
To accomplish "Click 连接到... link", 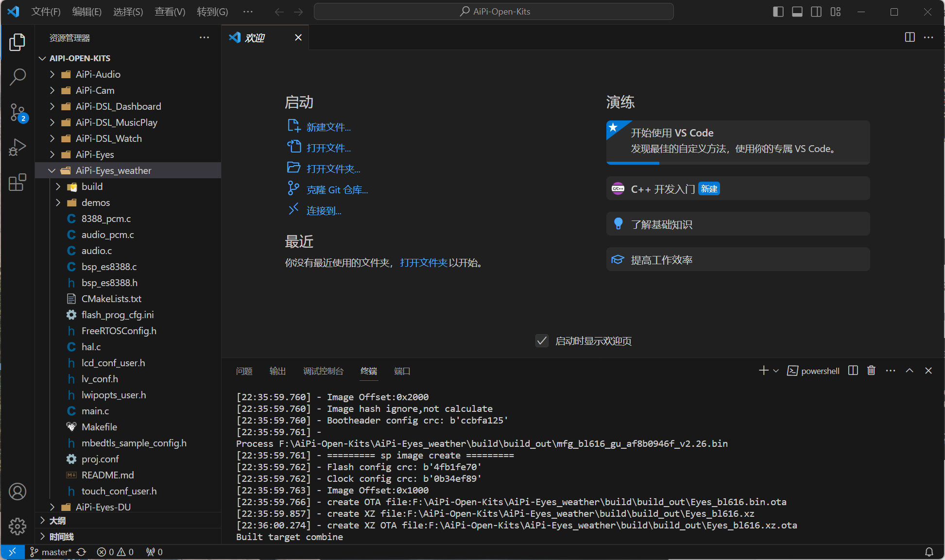I will point(324,211).
